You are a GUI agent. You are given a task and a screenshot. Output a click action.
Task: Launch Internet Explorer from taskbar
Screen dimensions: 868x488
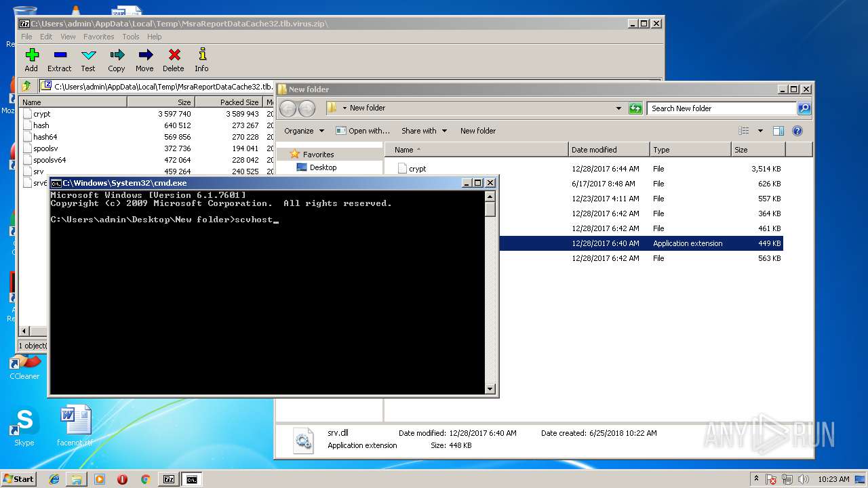(54, 479)
